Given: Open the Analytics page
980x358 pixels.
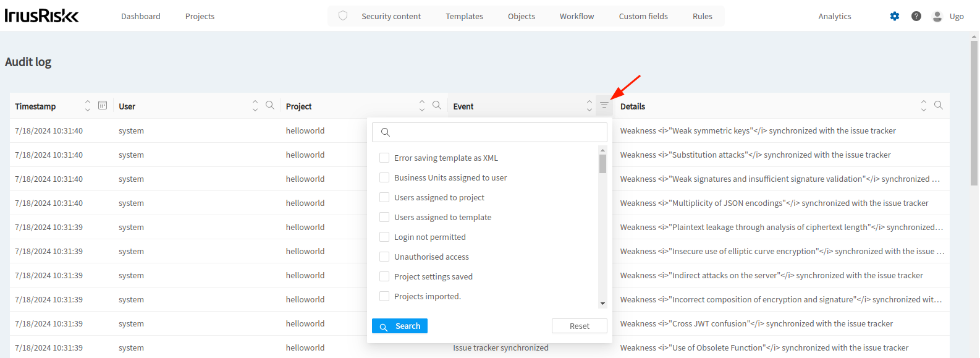Looking at the screenshot, I should tap(835, 17).
